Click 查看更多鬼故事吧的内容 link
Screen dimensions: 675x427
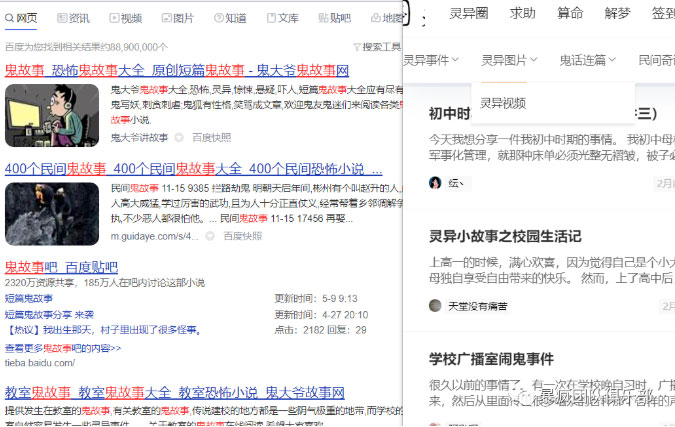tap(63, 348)
